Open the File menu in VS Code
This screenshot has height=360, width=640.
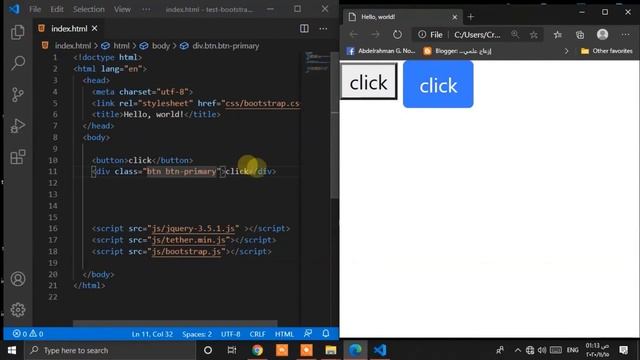coord(35,9)
